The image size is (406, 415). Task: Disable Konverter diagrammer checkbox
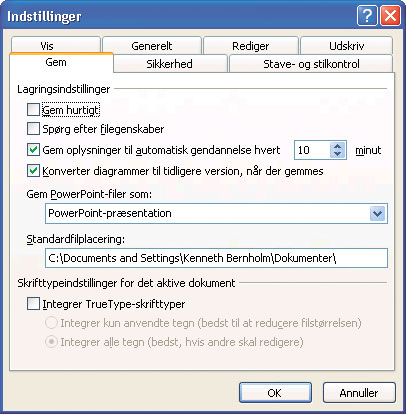(x=33, y=171)
